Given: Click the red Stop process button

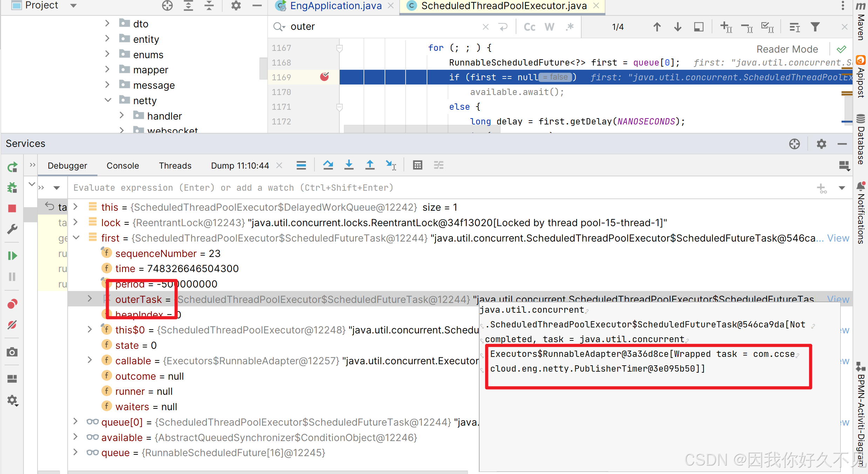Looking at the screenshot, I should click(12, 209).
